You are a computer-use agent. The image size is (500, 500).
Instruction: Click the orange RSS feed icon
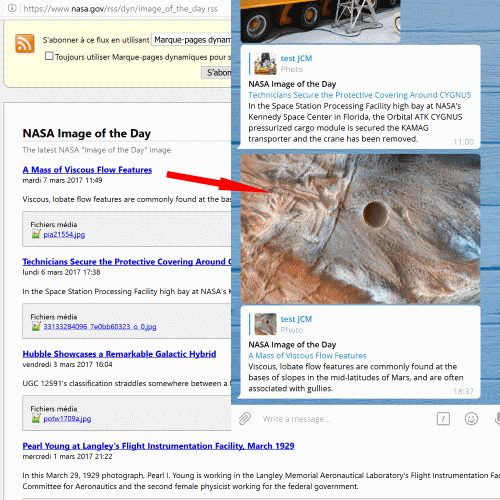(25, 44)
